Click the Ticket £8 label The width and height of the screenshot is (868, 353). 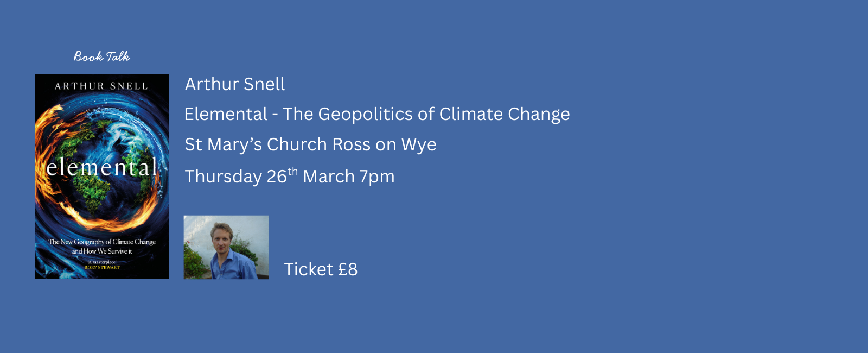(x=321, y=269)
